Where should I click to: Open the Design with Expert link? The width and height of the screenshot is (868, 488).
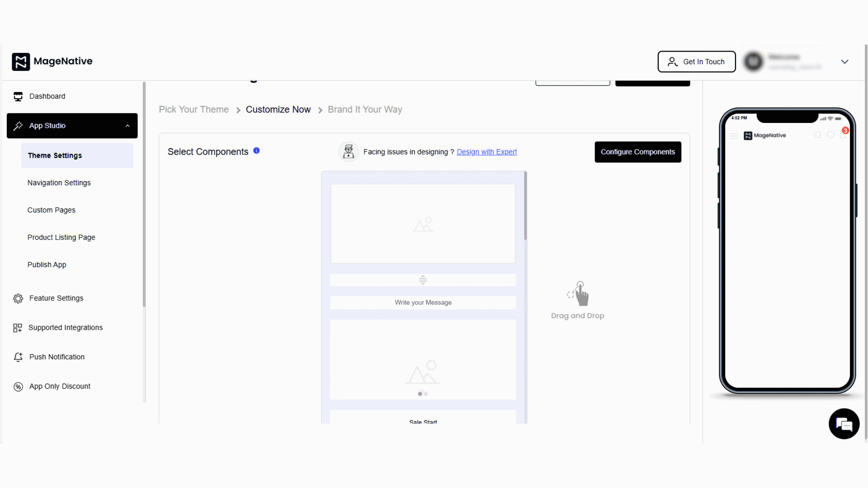[486, 152]
